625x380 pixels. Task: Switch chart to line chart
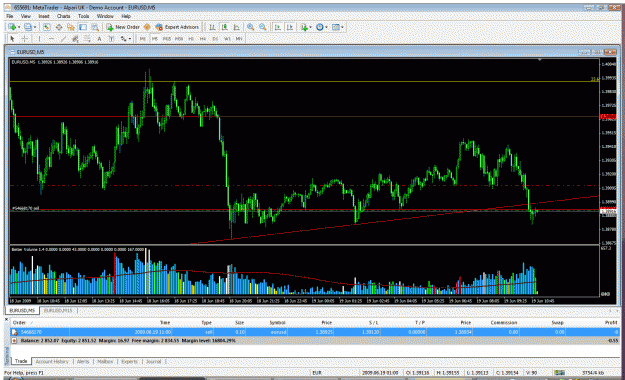(236, 27)
